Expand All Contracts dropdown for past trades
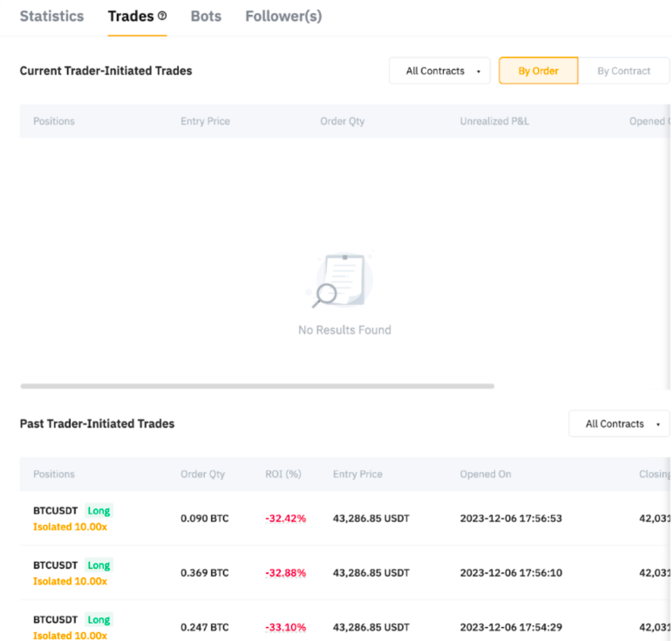Image resolution: width=672 pixels, height=641 pixels. pos(620,423)
